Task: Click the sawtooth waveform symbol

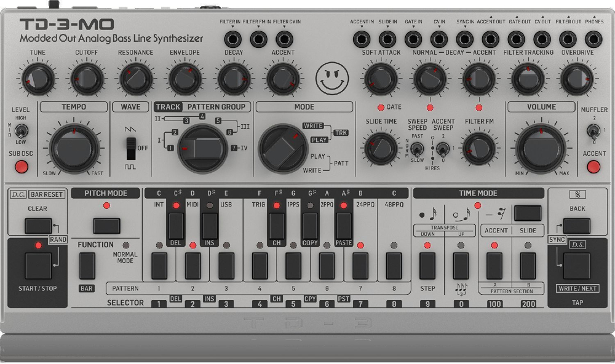Action: pos(130,129)
